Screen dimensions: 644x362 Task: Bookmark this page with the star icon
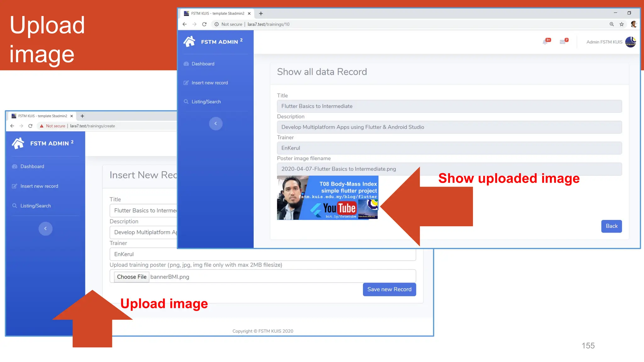pyautogui.click(x=622, y=24)
